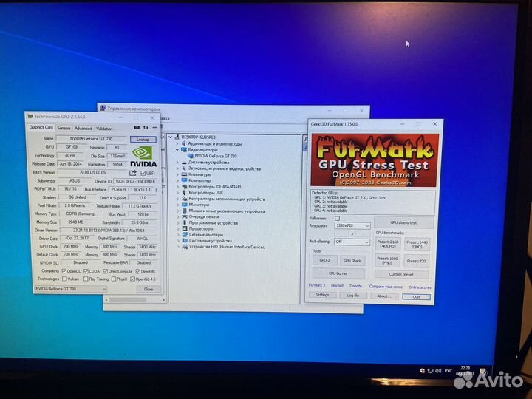Screen dimensions: 532x399
Task: Toggle the DirectML checkbox
Action: 138,271
